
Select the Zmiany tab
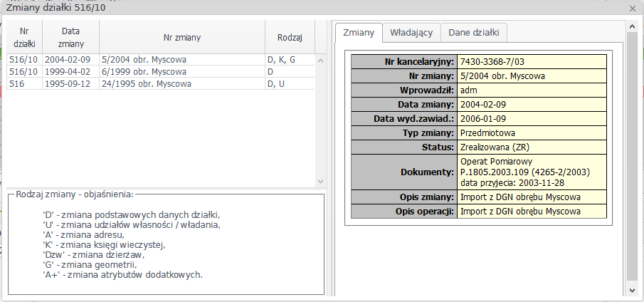click(358, 33)
